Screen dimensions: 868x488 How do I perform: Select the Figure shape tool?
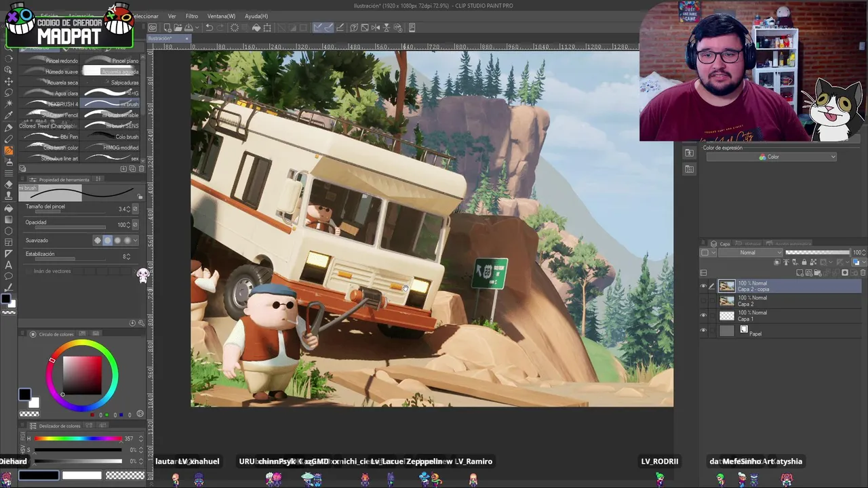pos(9,230)
